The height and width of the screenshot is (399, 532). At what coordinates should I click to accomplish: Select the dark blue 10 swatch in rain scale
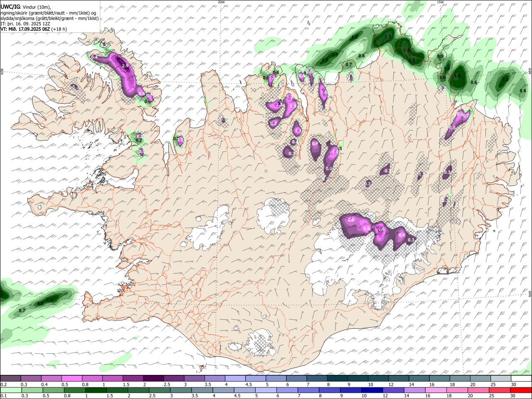click(x=371, y=390)
